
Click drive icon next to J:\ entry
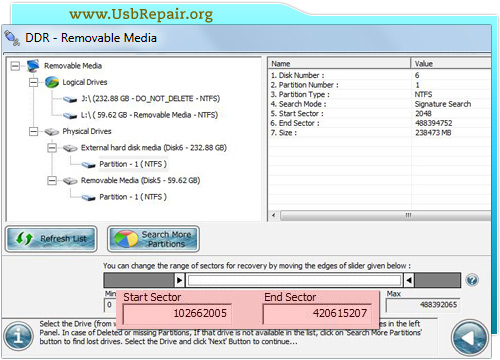tap(70, 99)
